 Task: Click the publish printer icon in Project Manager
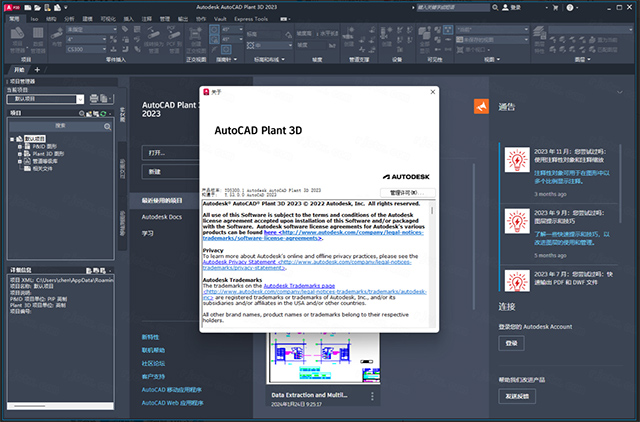tap(94, 98)
